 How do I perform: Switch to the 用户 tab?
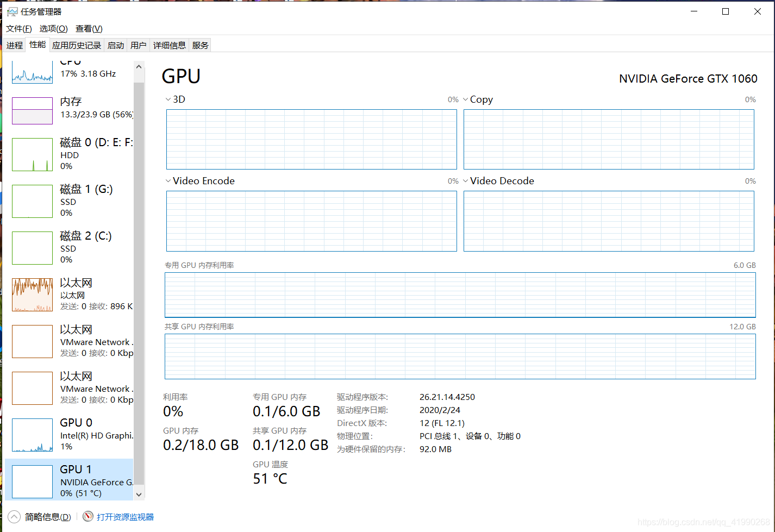tap(139, 46)
